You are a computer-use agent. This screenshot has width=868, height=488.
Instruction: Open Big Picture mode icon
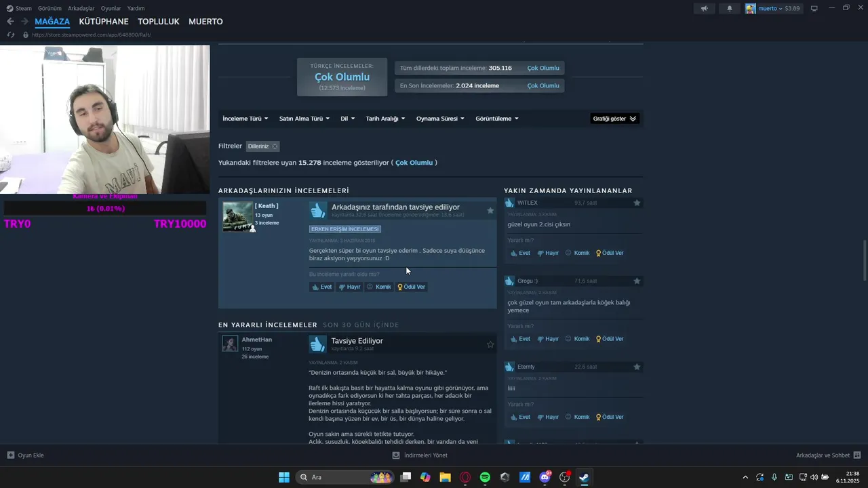coord(814,8)
